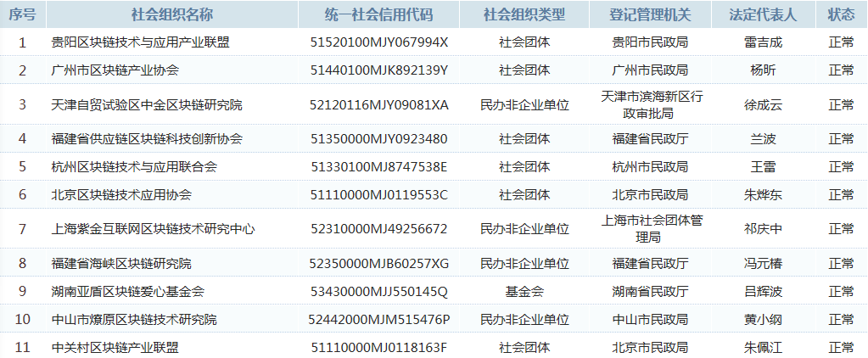Select credit code 52442000MJM515476P
The image size is (868, 358).
point(379,319)
